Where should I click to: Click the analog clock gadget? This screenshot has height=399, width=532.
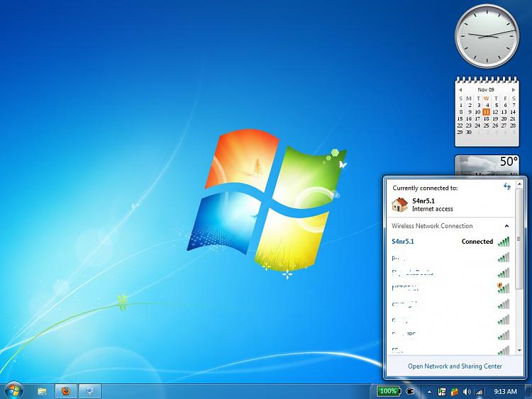click(487, 35)
